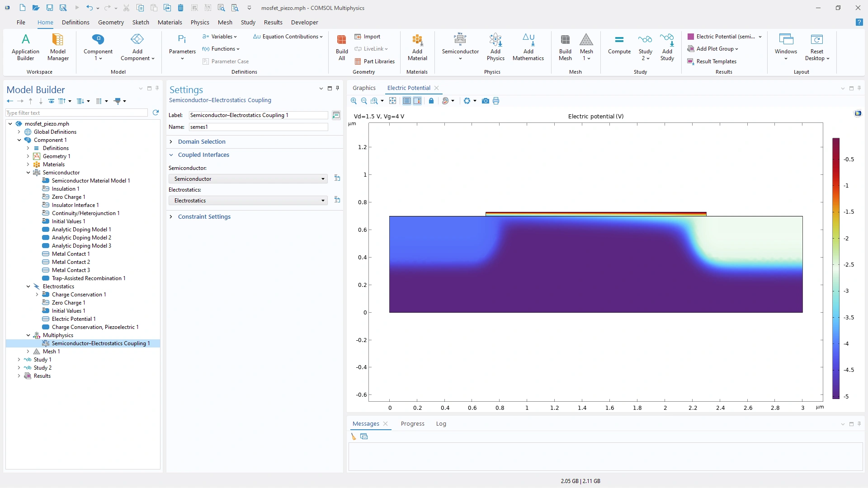Take a snapshot with the camera icon
868x488 pixels.
pos(485,101)
